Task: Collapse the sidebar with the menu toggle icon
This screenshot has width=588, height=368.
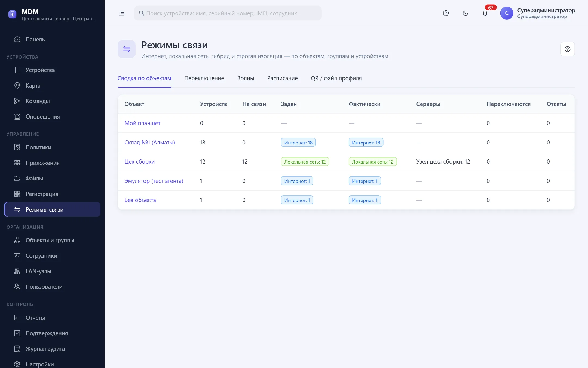Action: point(122,13)
